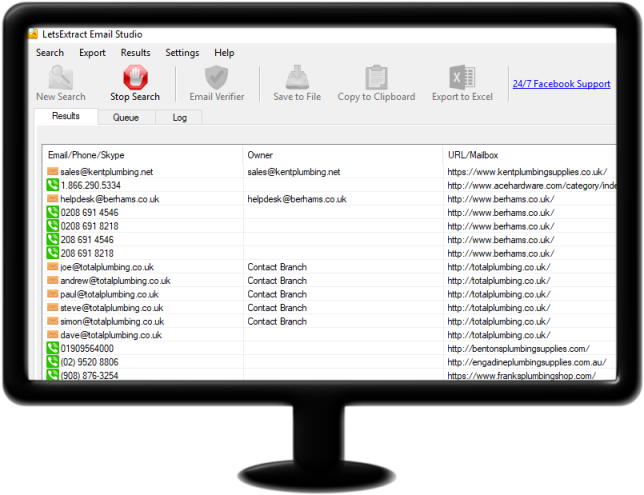Switch to the Results tab

66,116
